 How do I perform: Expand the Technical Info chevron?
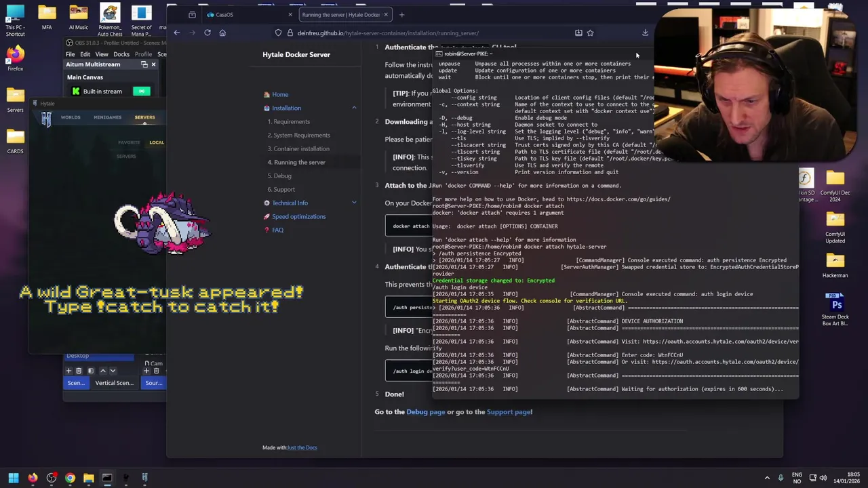pyautogui.click(x=353, y=203)
